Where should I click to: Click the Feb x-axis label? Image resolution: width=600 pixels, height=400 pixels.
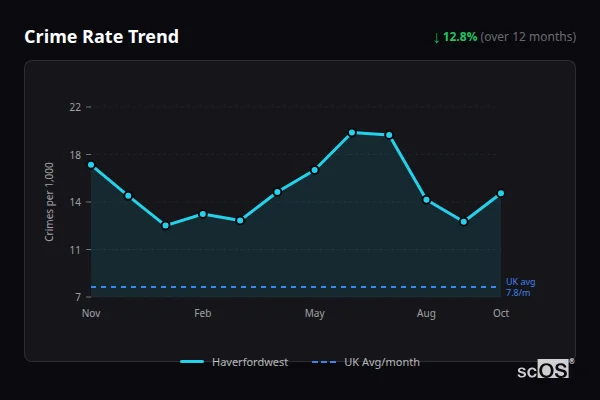[x=203, y=313]
